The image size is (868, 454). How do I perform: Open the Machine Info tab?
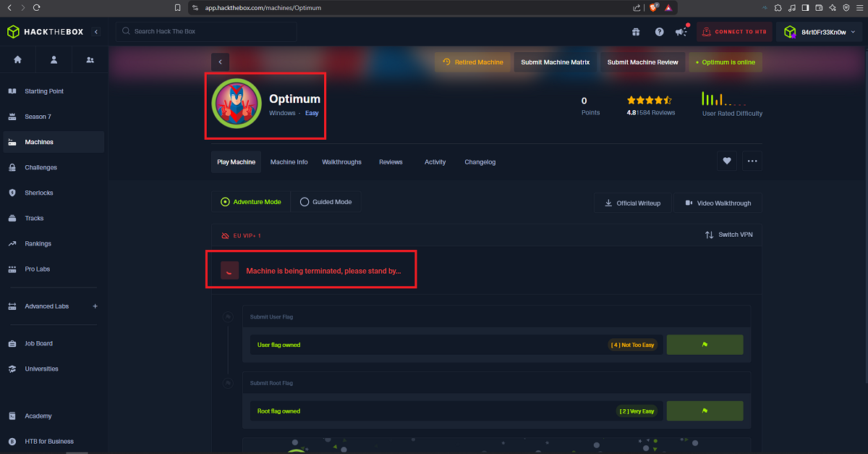pos(289,162)
